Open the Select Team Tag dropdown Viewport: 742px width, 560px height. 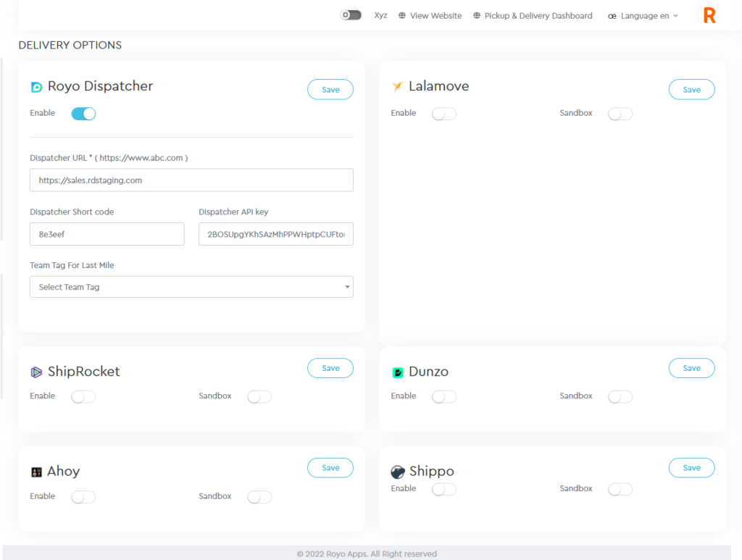(191, 287)
